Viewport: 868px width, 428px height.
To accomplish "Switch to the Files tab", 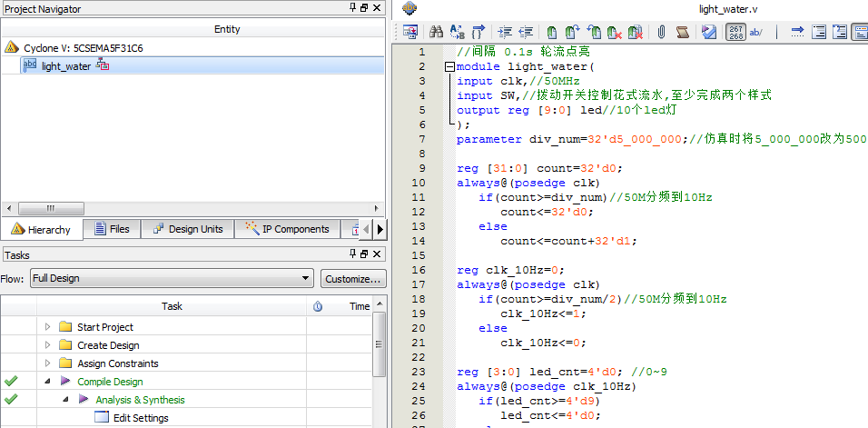I will point(113,229).
